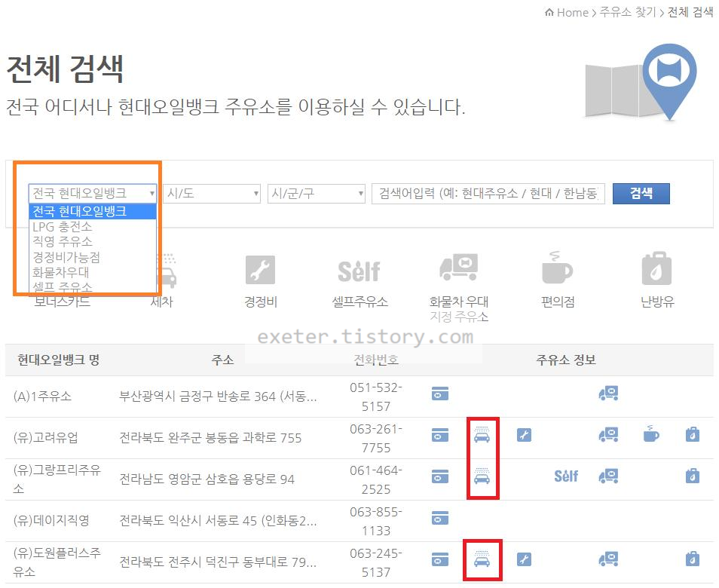Click card icon in (유)고려유업 row
719x588 pixels.
(440, 435)
